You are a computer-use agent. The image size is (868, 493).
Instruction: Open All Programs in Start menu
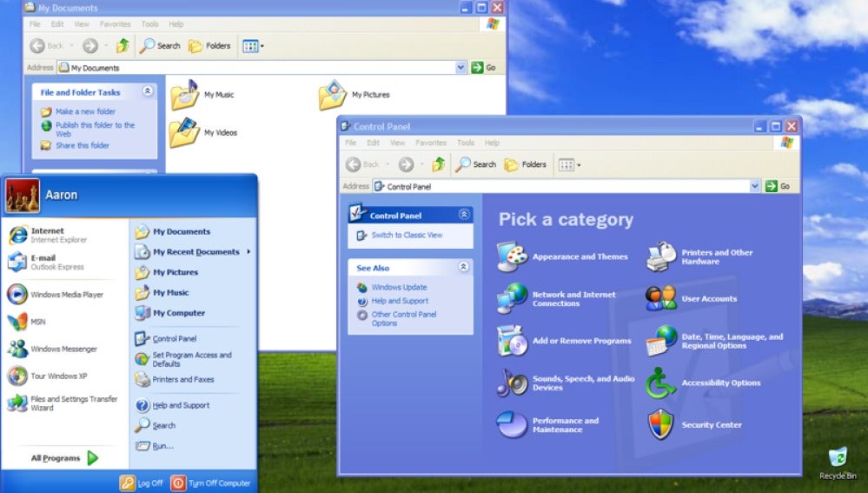coord(64,458)
